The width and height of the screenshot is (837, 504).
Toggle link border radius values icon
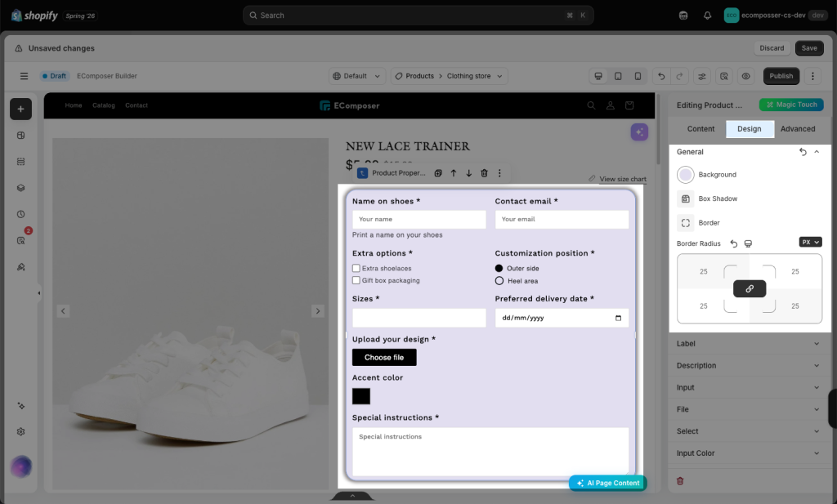(x=750, y=288)
